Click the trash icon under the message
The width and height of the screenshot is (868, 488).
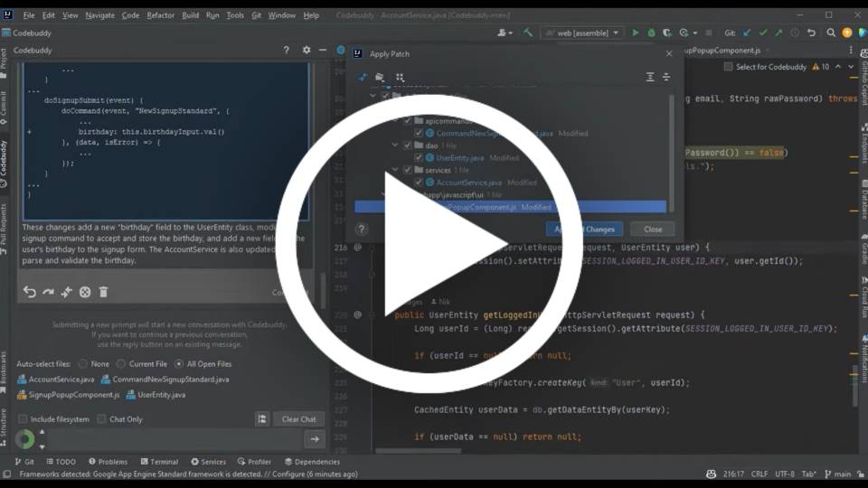[x=103, y=292]
